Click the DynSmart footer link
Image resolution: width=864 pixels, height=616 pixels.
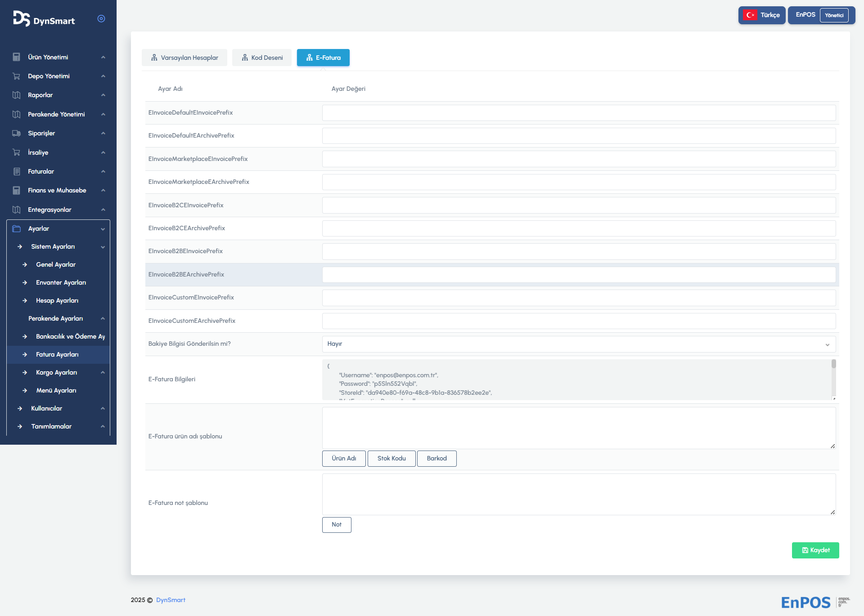171,600
